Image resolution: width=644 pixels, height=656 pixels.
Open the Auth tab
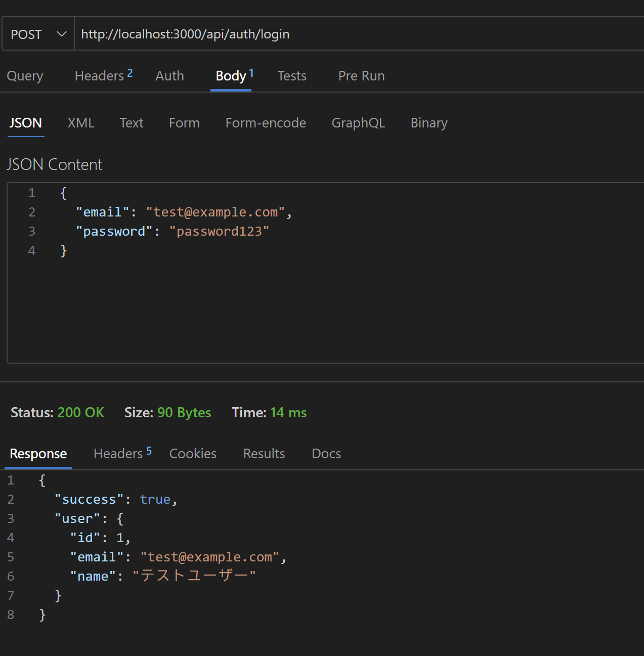tap(169, 76)
